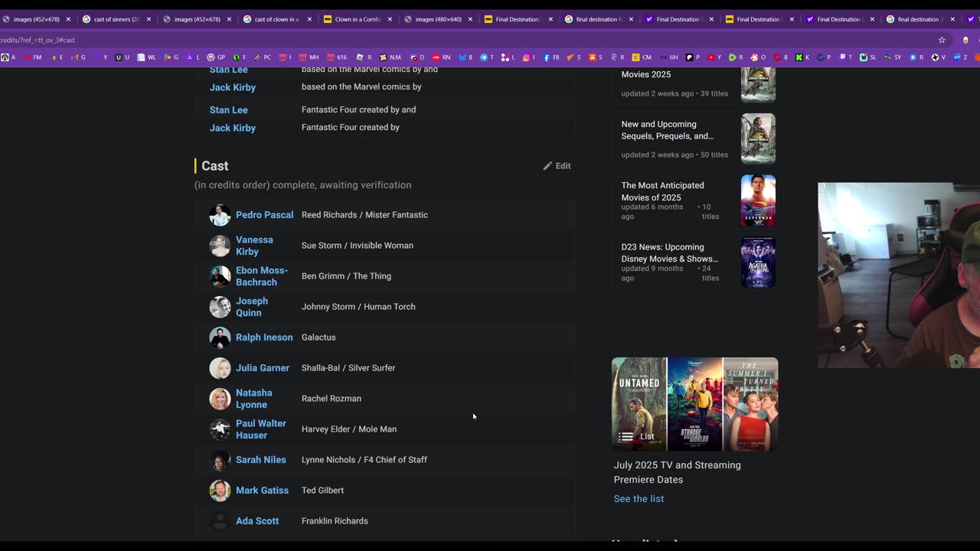
Task: Open 'The Most Anticipated Movies of 2025' list
Action: (662, 191)
